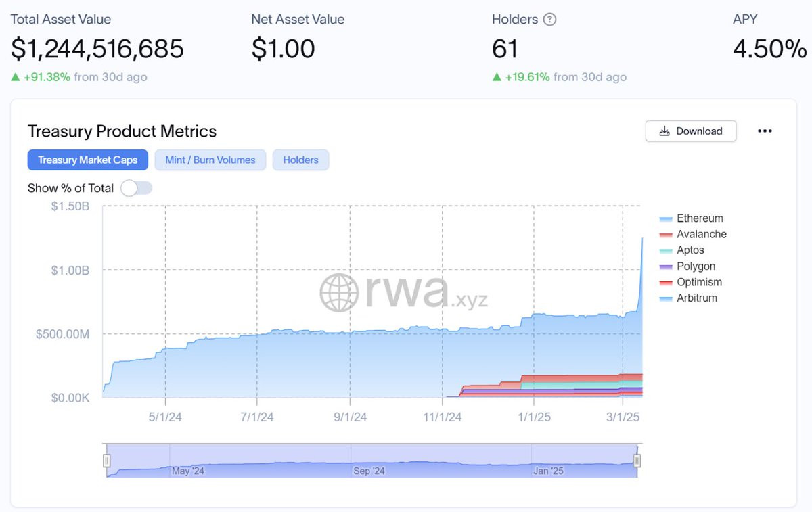Switch to the Mint / Burn Volumes tab
Viewport: 812px width, 512px height.
[210, 160]
